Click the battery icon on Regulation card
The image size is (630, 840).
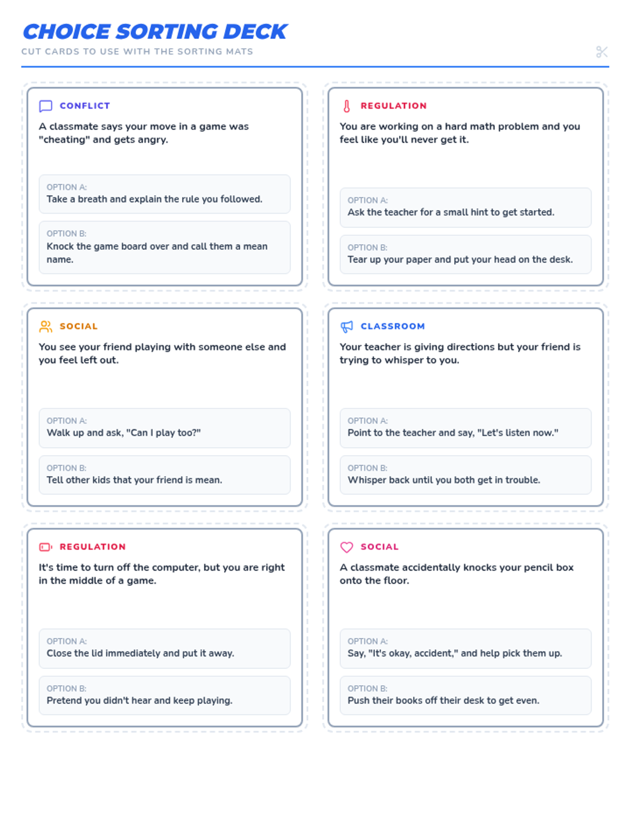coord(46,547)
